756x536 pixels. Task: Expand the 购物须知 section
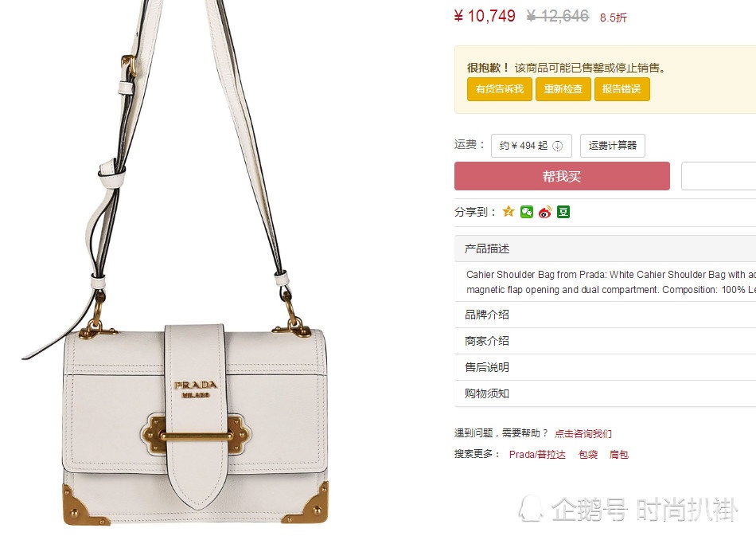coord(605,393)
